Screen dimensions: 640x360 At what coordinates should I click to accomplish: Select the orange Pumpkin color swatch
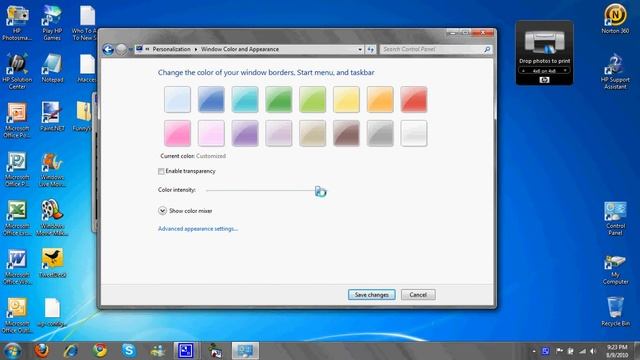(x=380, y=99)
